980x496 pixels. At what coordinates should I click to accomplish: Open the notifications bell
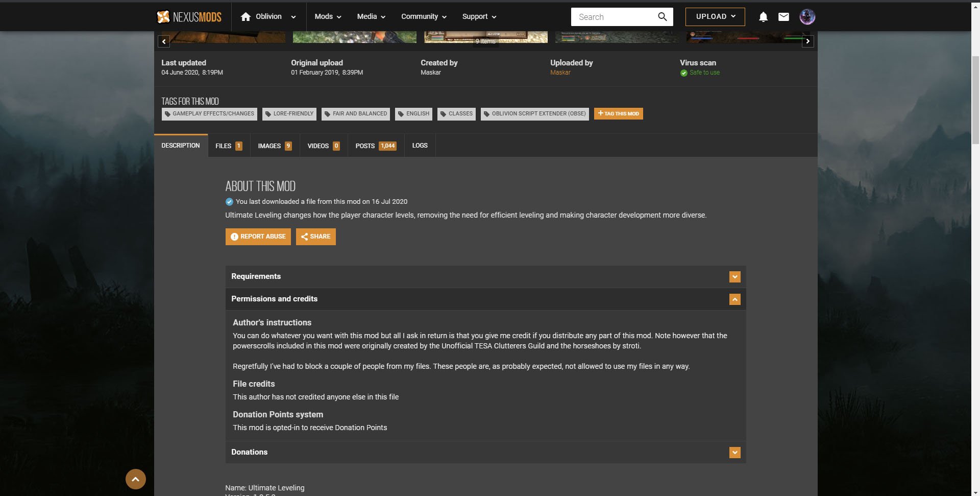click(763, 17)
